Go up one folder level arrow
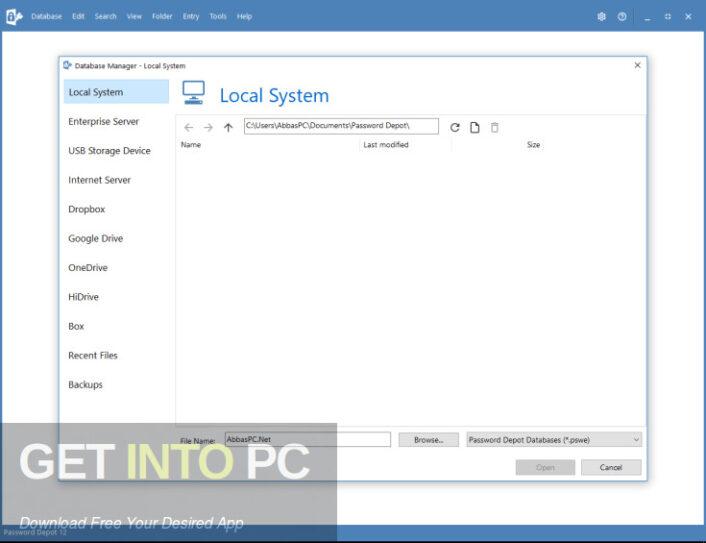706x543 pixels. tap(228, 127)
